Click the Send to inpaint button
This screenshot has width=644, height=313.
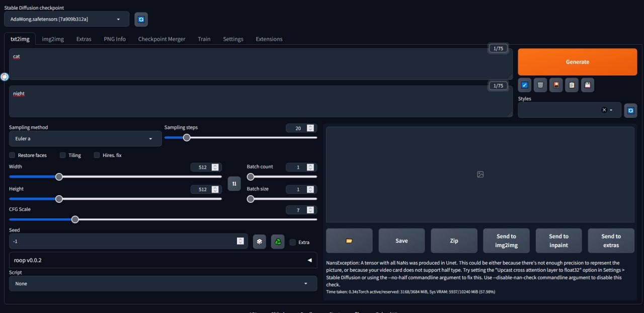[558, 241]
